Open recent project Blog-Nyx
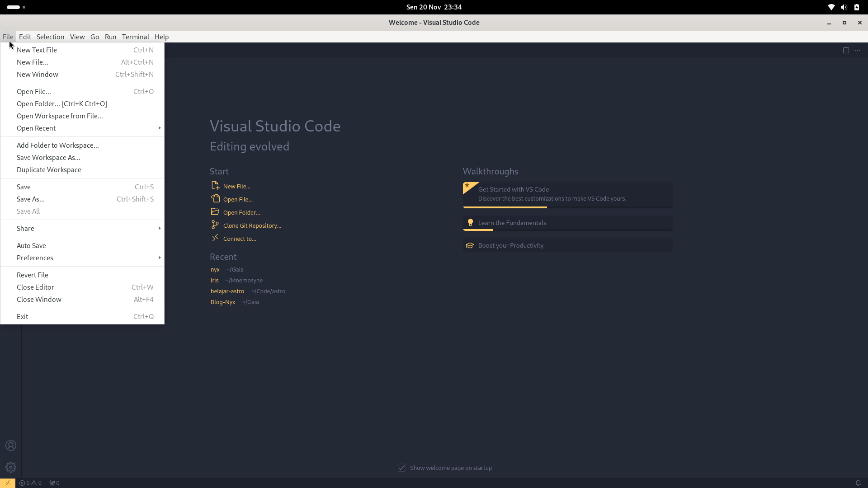Viewport: 868px width, 488px height. pyautogui.click(x=222, y=302)
